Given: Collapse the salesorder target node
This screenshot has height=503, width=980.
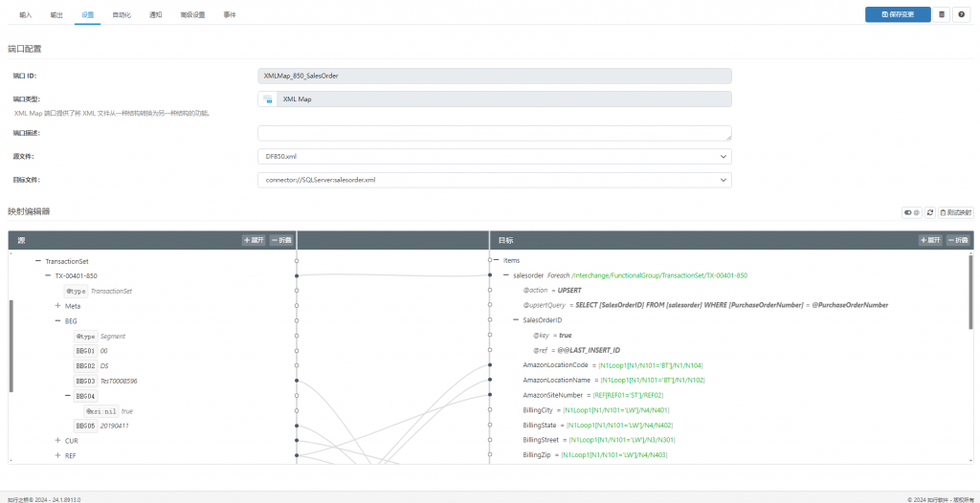Looking at the screenshot, I should pos(505,275).
